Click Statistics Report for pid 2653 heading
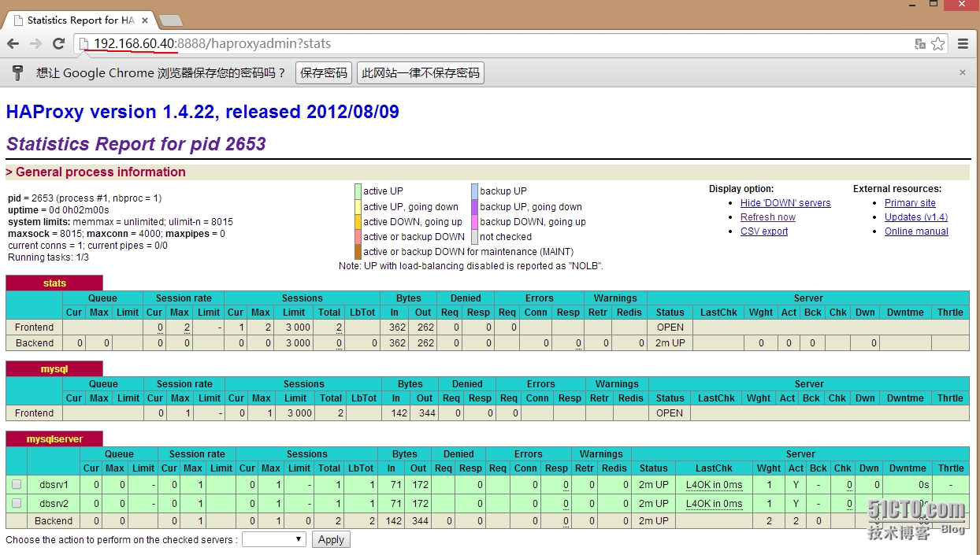 pos(136,144)
